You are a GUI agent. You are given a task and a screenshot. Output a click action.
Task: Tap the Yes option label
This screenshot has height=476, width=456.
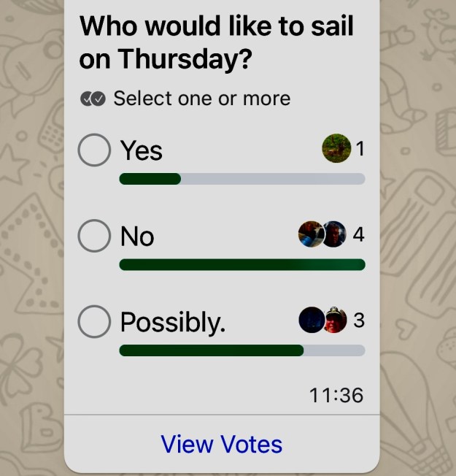click(x=142, y=150)
